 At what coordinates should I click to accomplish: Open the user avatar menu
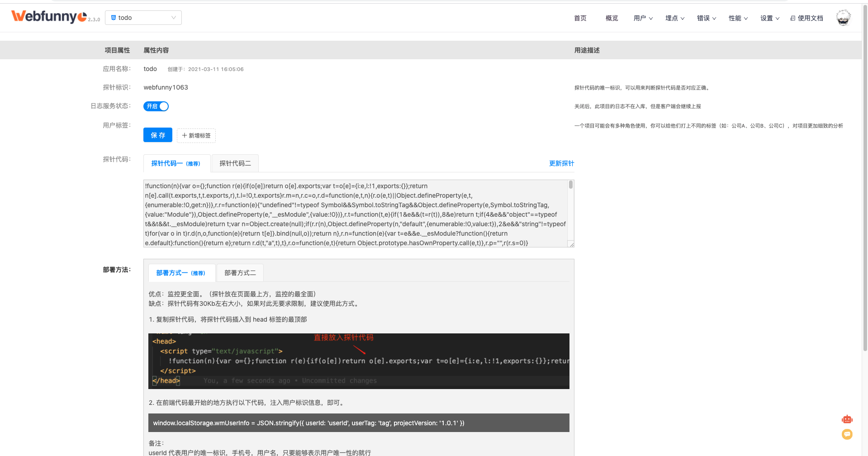(x=843, y=18)
